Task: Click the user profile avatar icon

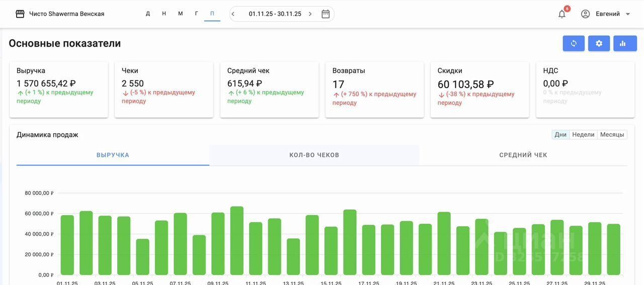Action: tap(585, 14)
